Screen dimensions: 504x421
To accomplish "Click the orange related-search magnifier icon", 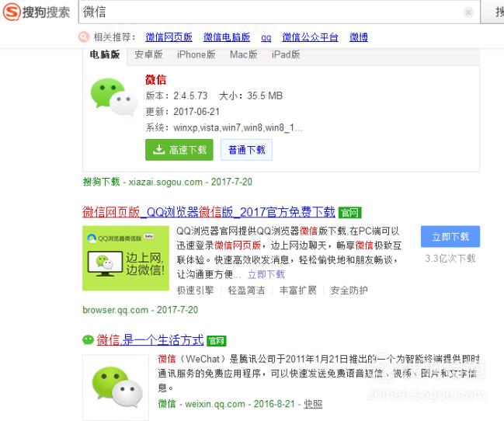I will [x=83, y=37].
